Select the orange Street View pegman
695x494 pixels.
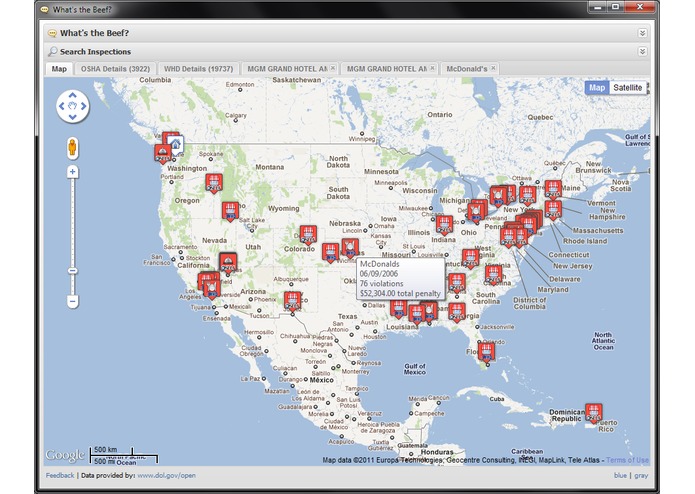(x=73, y=148)
